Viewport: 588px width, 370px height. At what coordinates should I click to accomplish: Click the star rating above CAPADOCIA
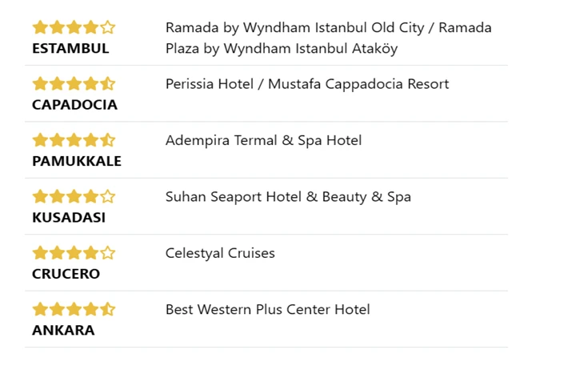(74, 84)
